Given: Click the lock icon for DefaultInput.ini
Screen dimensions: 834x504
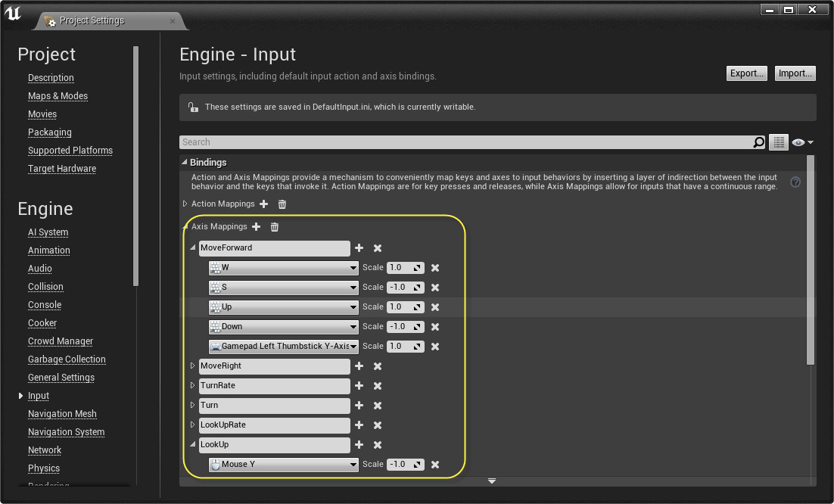Looking at the screenshot, I should click(193, 107).
